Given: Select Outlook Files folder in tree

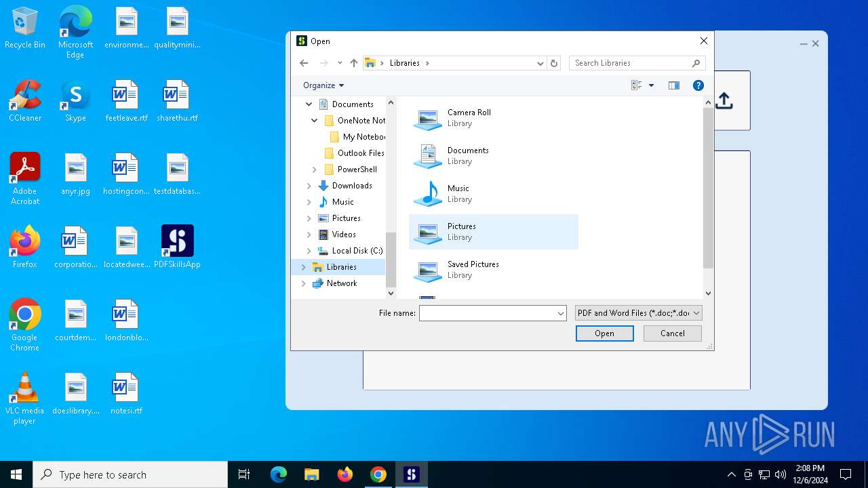Looking at the screenshot, I should tap(354, 153).
